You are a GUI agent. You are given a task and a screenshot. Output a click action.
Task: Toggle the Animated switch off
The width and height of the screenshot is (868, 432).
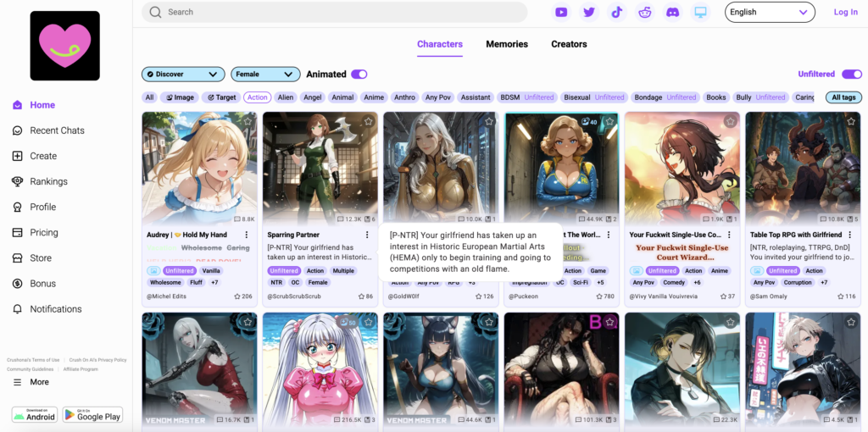[359, 75]
